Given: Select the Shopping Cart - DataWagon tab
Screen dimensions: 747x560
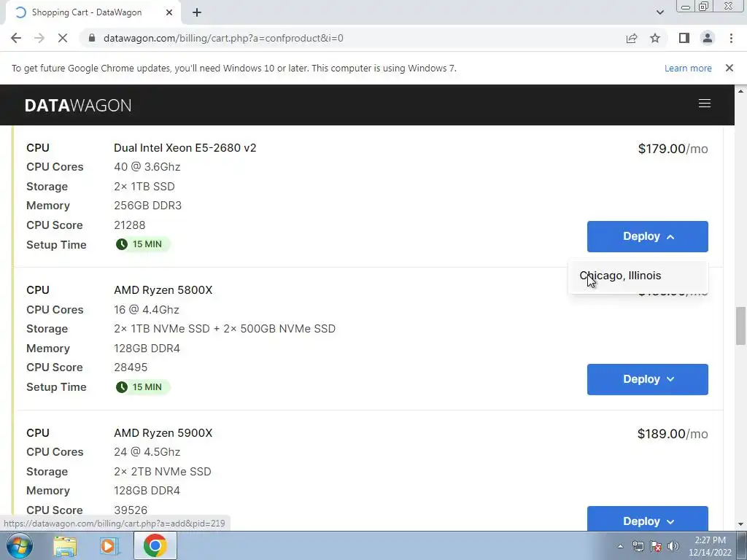Looking at the screenshot, I should click(93, 13).
